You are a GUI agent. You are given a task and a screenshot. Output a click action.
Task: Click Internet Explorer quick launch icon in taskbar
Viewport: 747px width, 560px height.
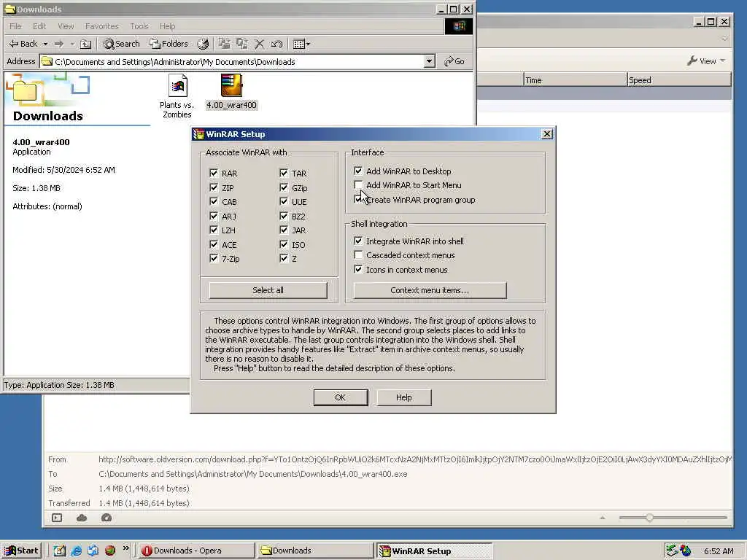(76, 551)
